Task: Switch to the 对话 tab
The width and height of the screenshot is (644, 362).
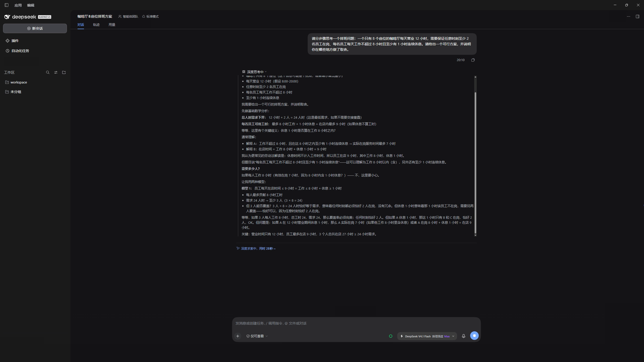Action: click(x=80, y=25)
